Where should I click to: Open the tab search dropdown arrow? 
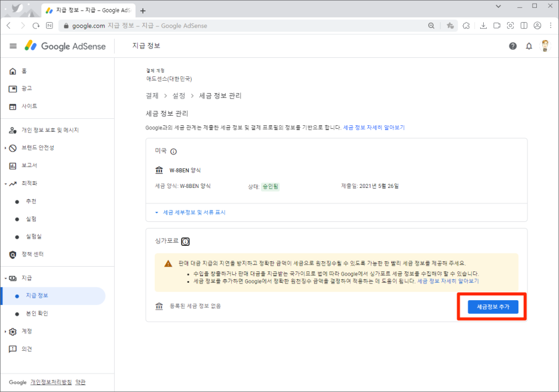[x=499, y=6]
